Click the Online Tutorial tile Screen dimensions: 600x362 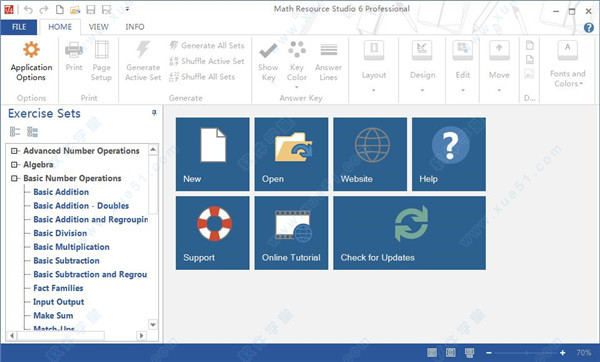[x=291, y=233]
